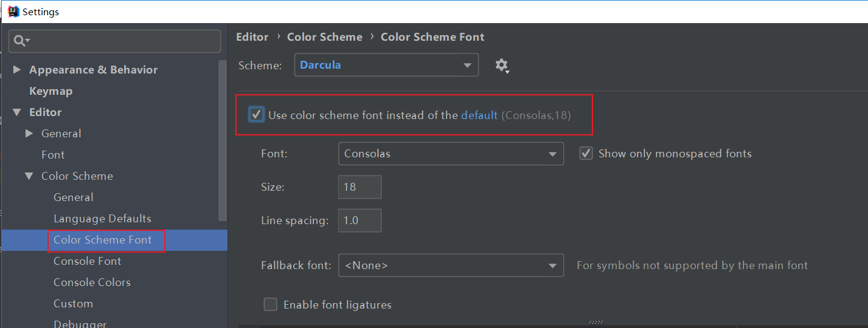
Task: Open the Consolas font dropdown
Action: pyautogui.click(x=451, y=154)
